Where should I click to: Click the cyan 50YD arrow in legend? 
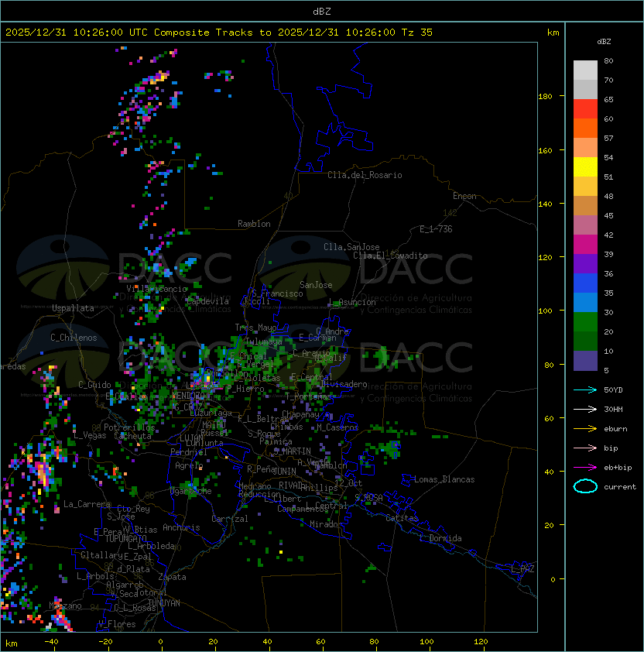pyautogui.click(x=585, y=389)
